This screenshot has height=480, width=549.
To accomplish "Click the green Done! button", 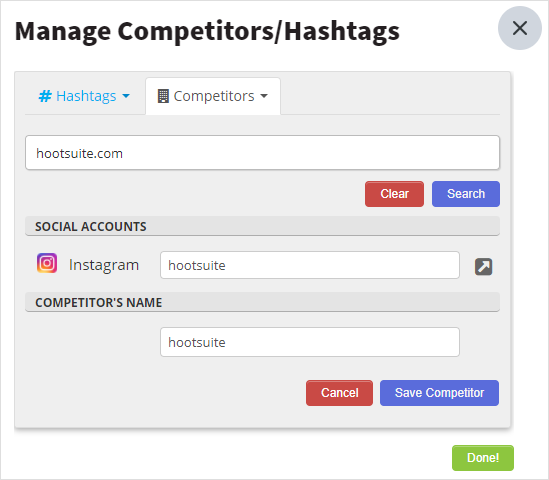I will [483, 458].
